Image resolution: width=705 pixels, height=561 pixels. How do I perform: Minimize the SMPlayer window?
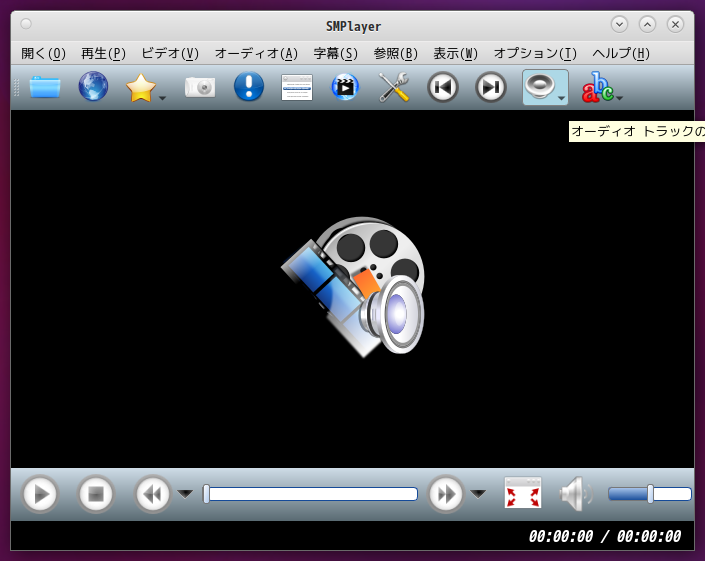[x=620, y=24]
